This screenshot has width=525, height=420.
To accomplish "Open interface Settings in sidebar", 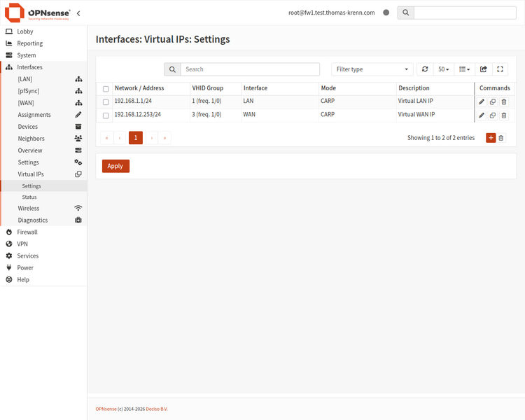I will pos(29,162).
